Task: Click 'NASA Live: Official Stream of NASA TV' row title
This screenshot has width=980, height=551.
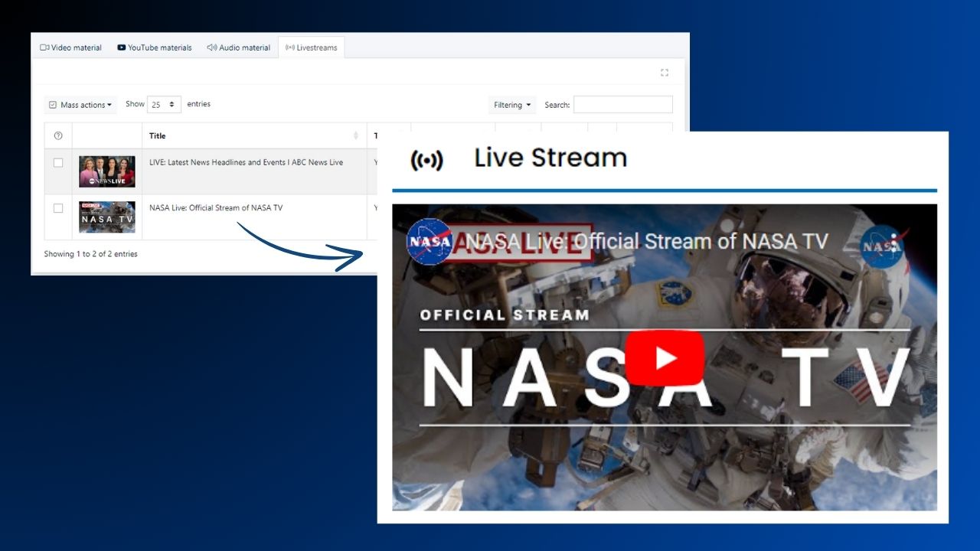Action: [216, 207]
